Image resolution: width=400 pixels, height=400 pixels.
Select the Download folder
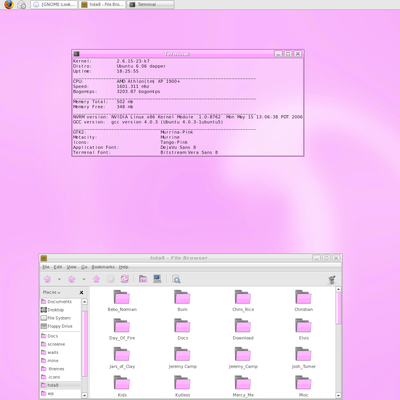coord(243,329)
